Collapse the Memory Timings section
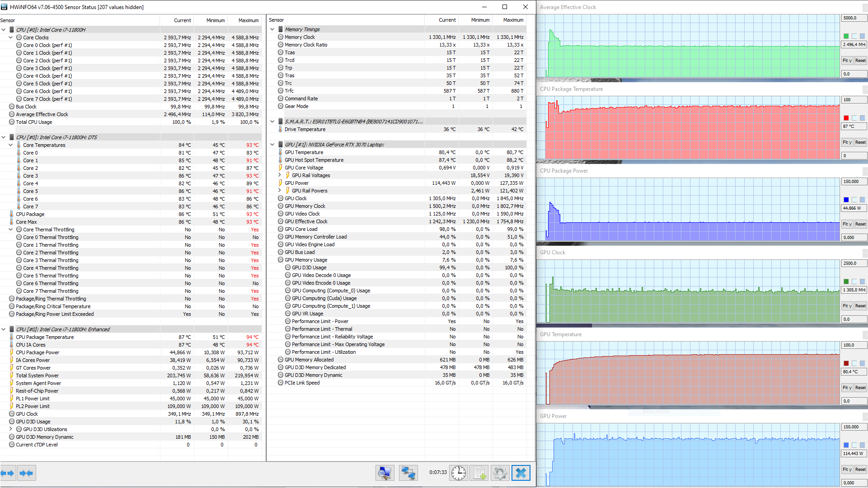Viewport: 868px width, 488px height. pos(272,29)
